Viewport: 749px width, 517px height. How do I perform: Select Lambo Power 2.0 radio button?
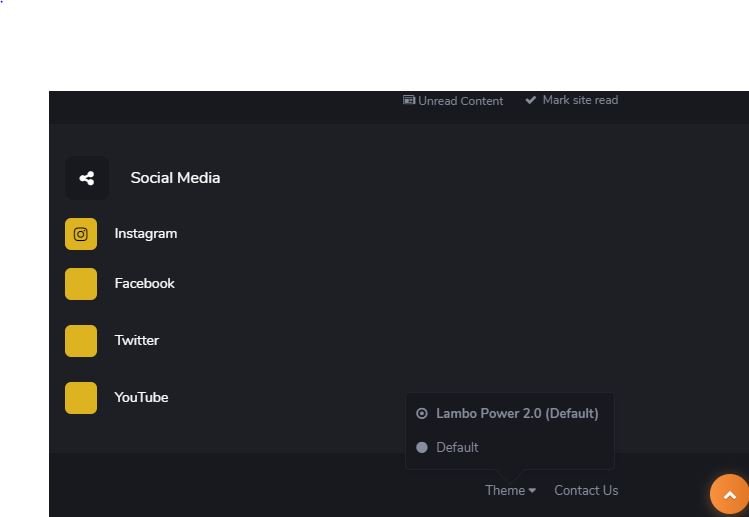422,413
